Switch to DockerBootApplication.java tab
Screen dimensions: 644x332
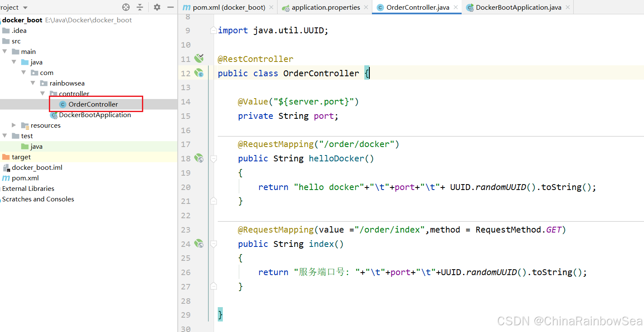pyautogui.click(x=518, y=7)
